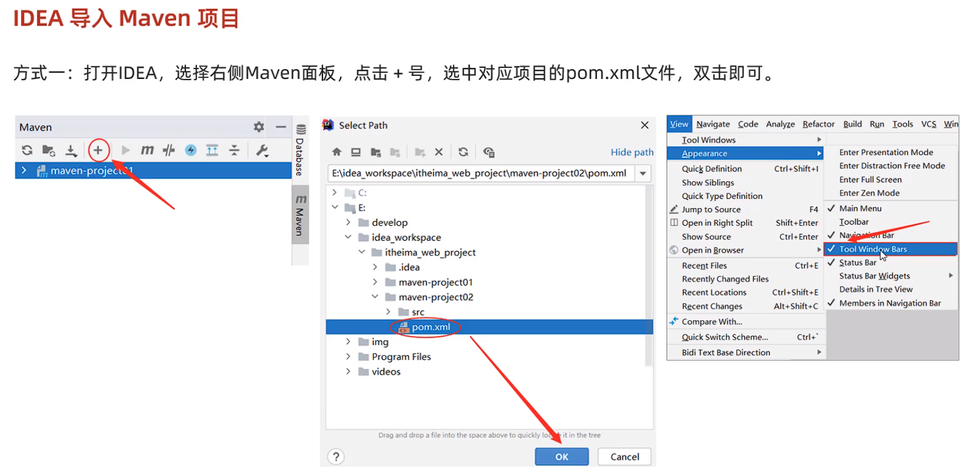
Task: Open the Build menu
Action: pos(852,124)
